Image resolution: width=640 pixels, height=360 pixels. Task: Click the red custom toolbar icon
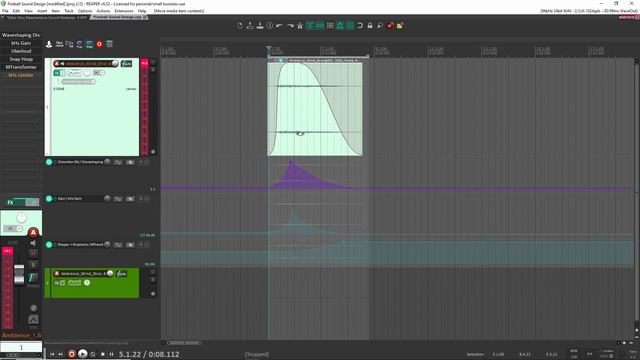point(390,25)
